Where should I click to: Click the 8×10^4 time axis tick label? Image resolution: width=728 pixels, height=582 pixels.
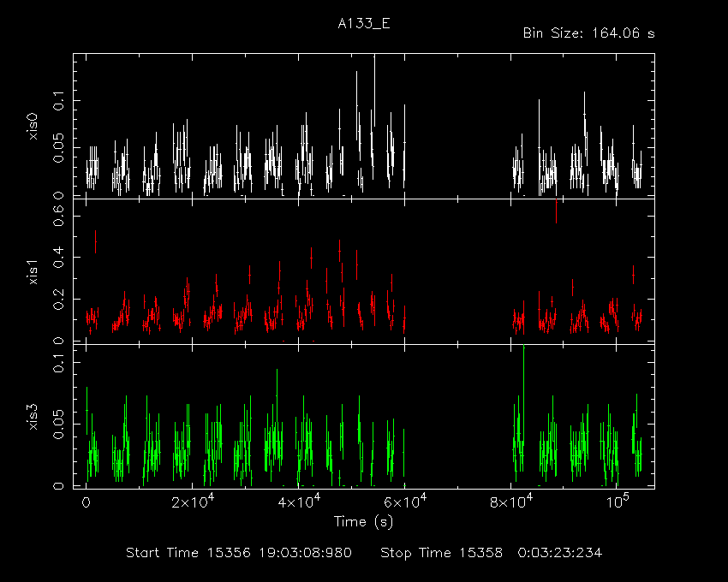[x=510, y=502]
